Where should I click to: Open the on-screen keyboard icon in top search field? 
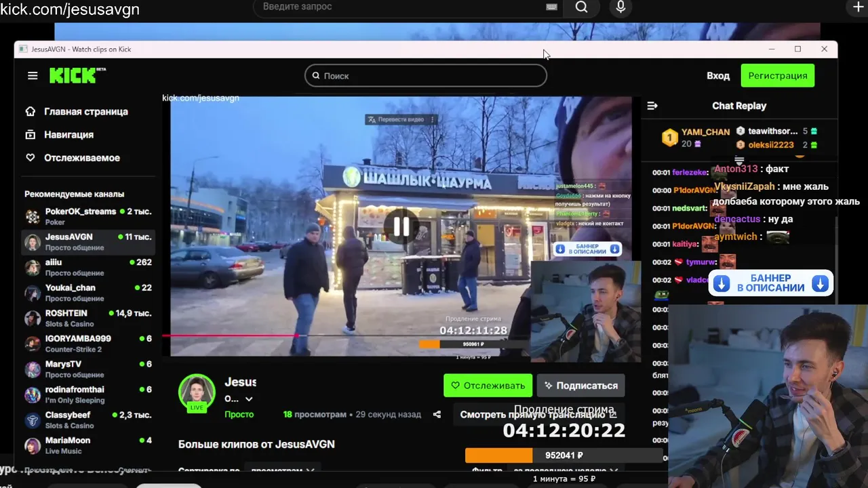(x=551, y=7)
